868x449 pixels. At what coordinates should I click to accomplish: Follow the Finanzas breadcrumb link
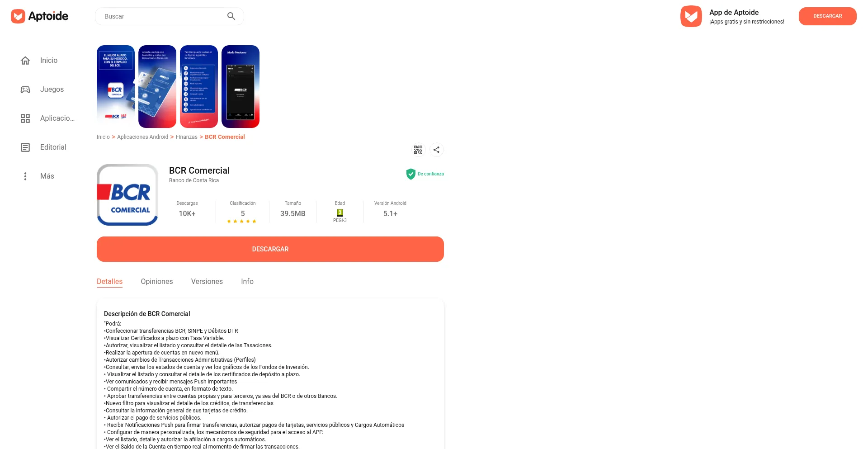pyautogui.click(x=186, y=137)
